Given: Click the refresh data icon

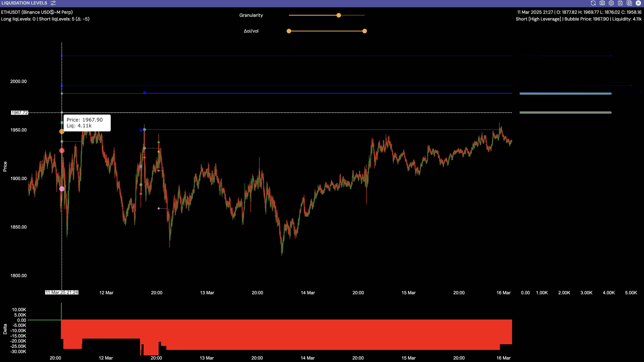Looking at the screenshot, I should point(593,3).
